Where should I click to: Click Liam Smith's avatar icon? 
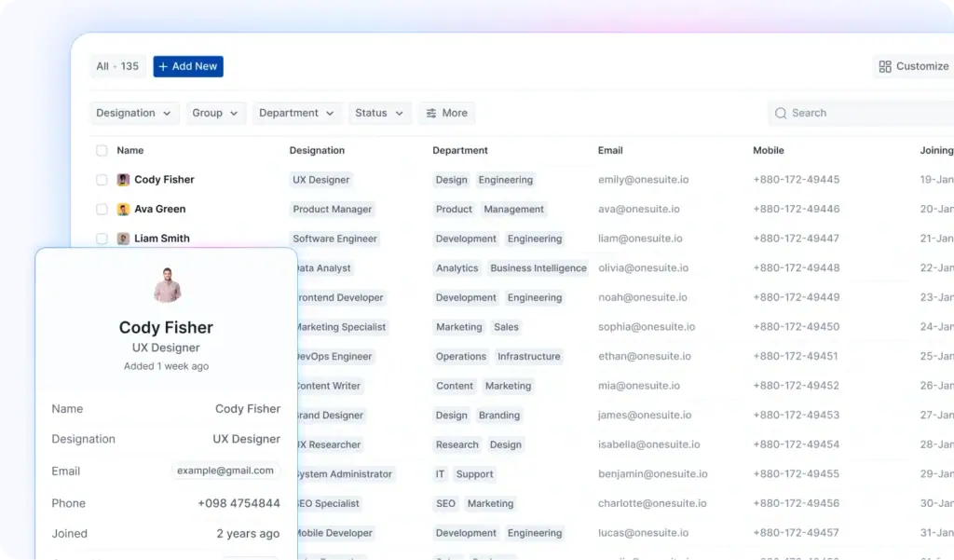pyautogui.click(x=123, y=239)
